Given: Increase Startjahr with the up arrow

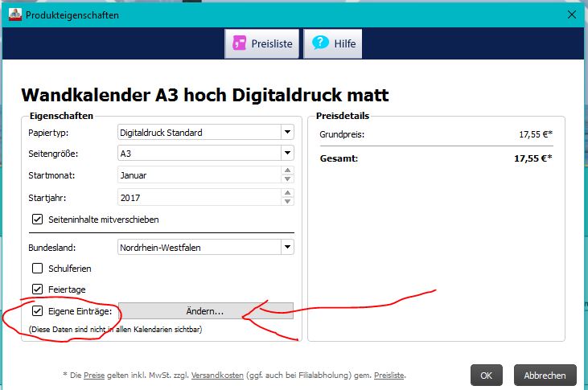Looking at the screenshot, I should click(287, 193).
